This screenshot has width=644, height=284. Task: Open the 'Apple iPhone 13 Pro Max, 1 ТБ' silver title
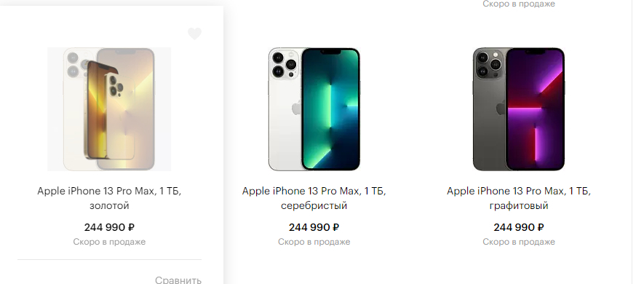coord(314,191)
